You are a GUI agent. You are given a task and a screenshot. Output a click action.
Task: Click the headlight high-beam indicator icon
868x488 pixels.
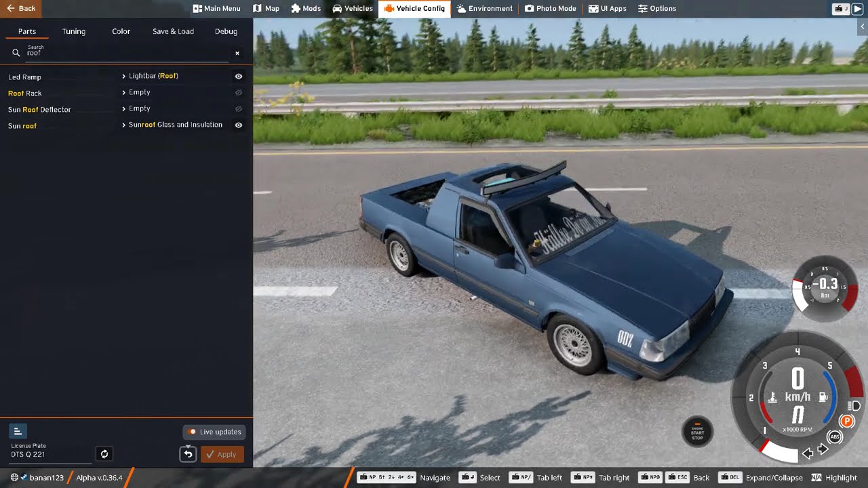pyautogui.click(x=854, y=406)
